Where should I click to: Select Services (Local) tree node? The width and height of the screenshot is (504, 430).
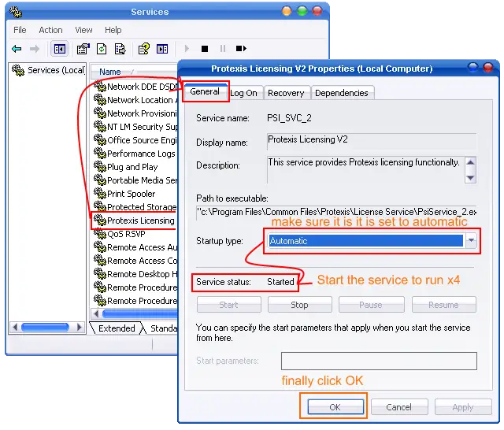pyautogui.click(x=48, y=70)
